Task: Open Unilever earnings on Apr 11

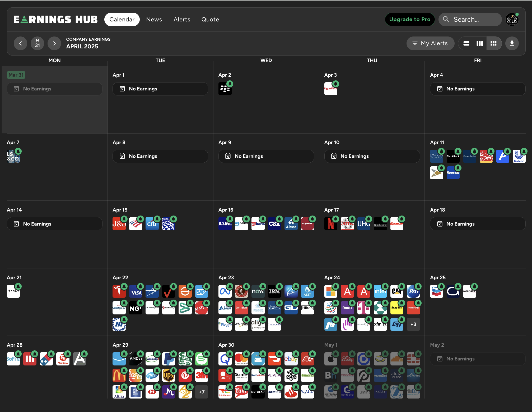Action: click(x=519, y=156)
